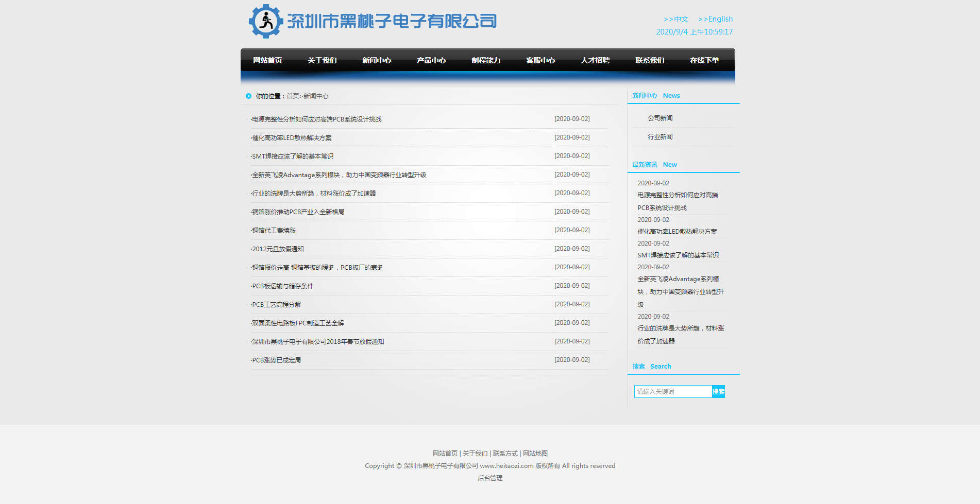Select 行业新闻 category in sidebar

pyautogui.click(x=660, y=137)
